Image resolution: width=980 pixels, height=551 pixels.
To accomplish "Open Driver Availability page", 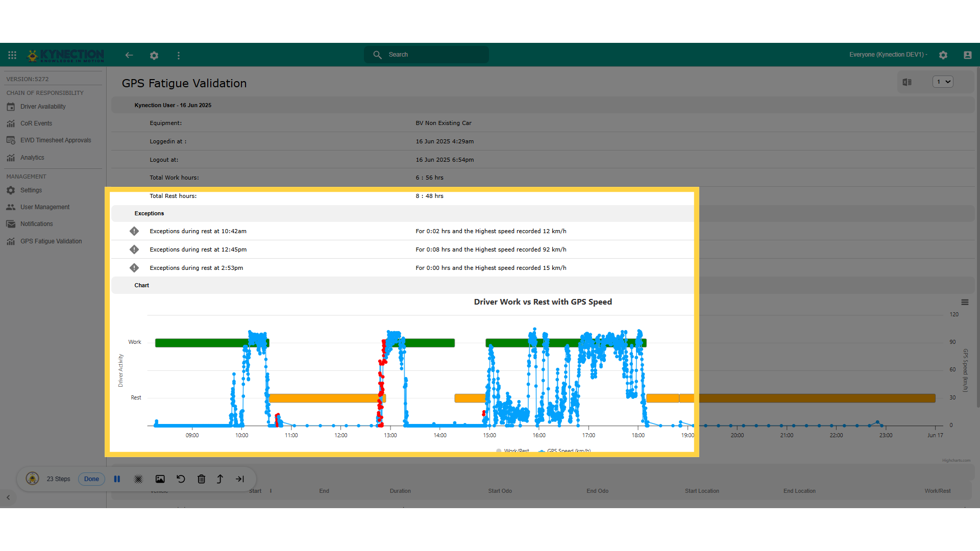I will [43, 107].
